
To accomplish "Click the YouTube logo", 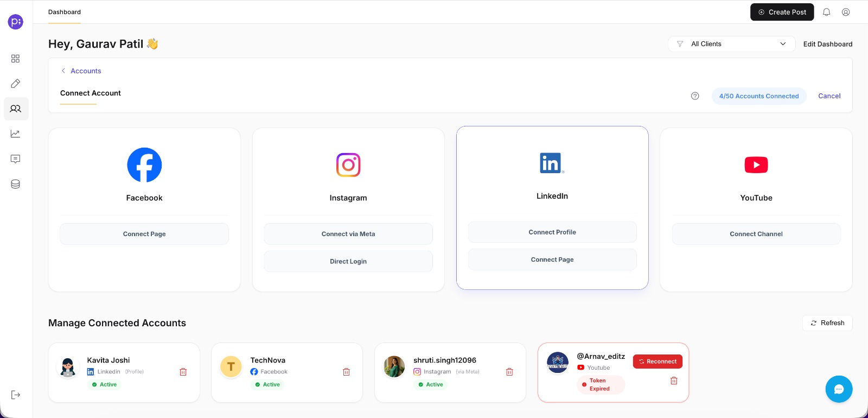I will 756,165.
